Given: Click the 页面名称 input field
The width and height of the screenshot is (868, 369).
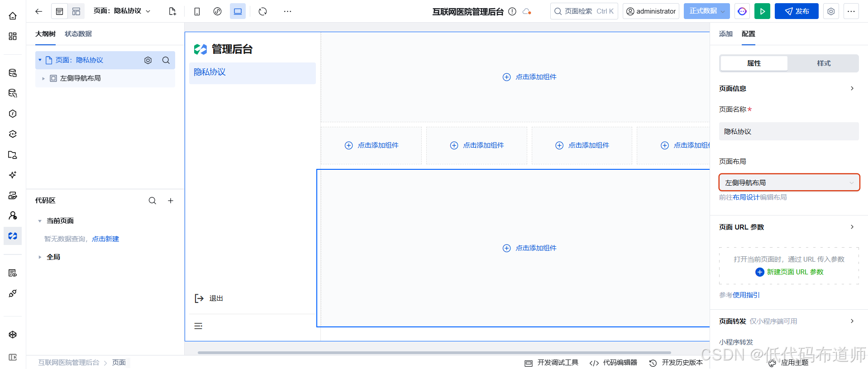Looking at the screenshot, I should coord(789,131).
